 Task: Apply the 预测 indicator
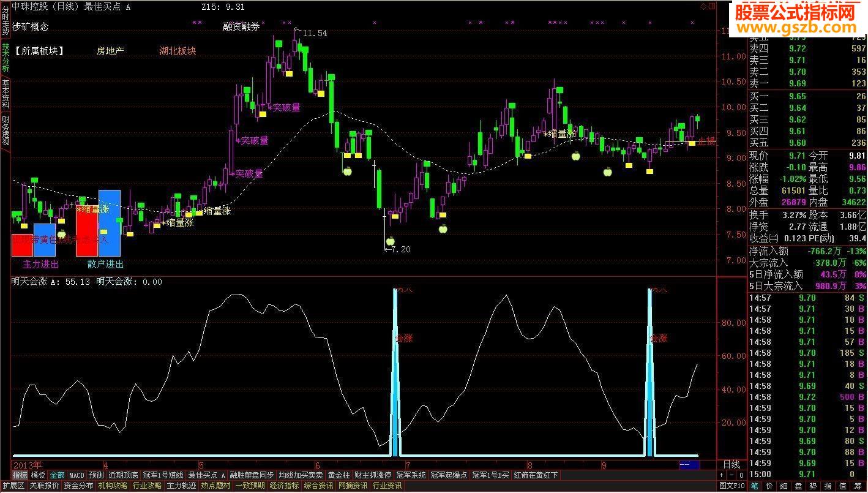96,475
